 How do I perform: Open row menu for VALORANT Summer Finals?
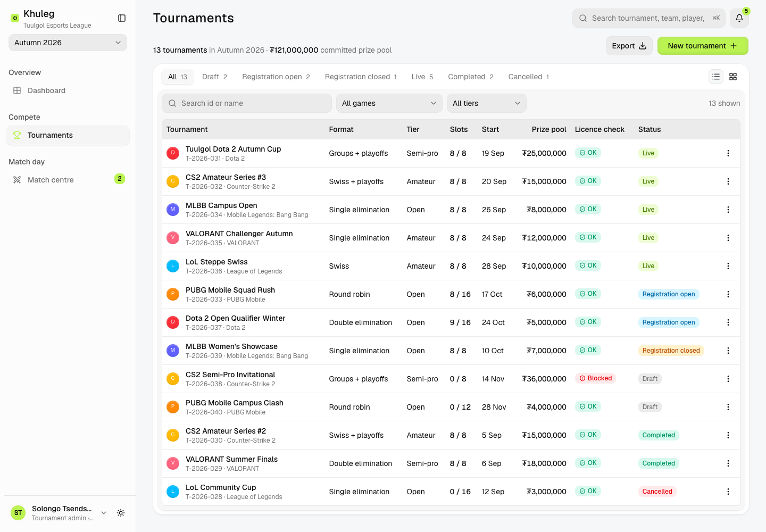(x=728, y=463)
